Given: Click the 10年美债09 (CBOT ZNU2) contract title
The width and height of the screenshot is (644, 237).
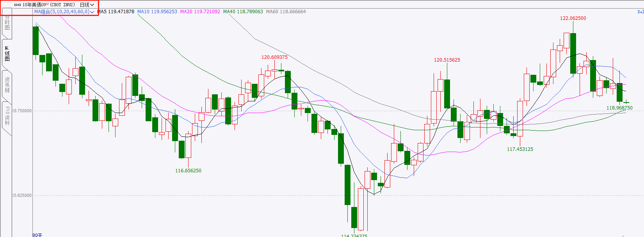Looking at the screenshot, I should point(48,5).
